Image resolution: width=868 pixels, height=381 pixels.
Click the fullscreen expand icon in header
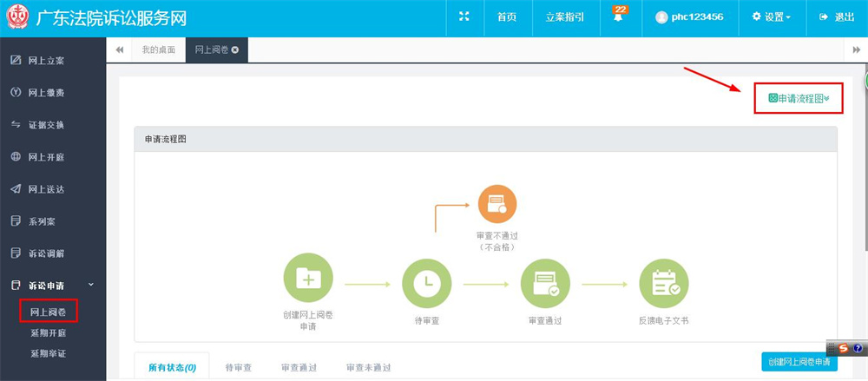(464, 16)
